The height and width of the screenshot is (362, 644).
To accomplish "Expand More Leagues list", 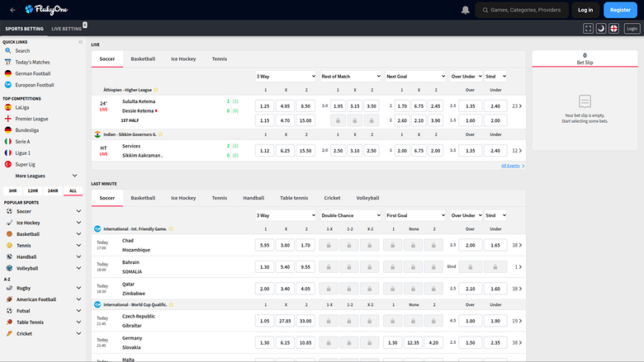I will pyautogui.click(x=76, y=176).
